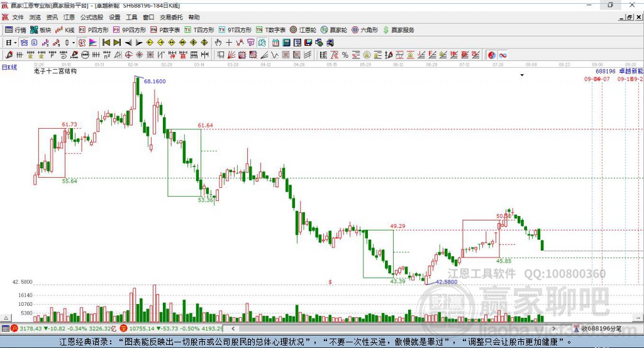Open 赢家服务 dollar-sign service

398,30
